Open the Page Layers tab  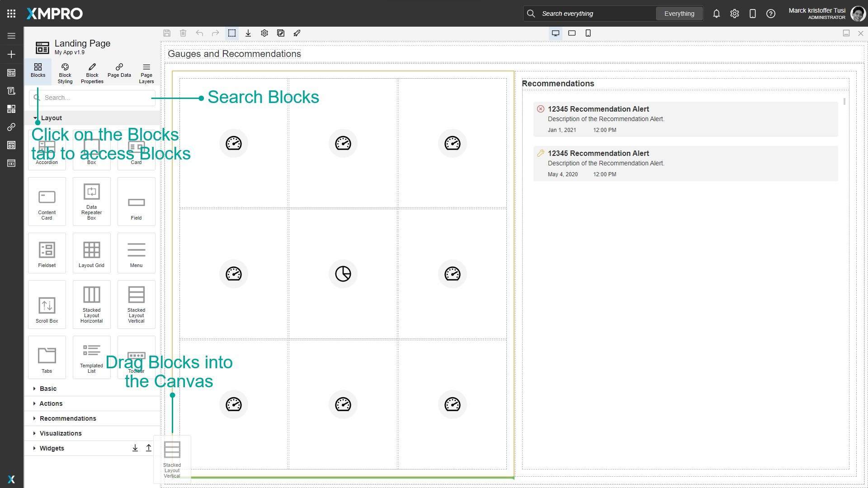[x=146, y=72]
